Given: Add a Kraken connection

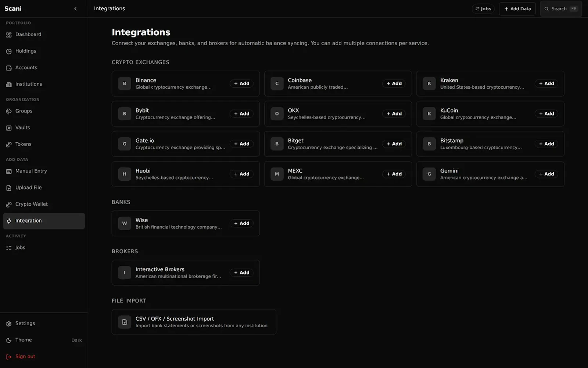Looking at the screenshot, I should (546, 84).
